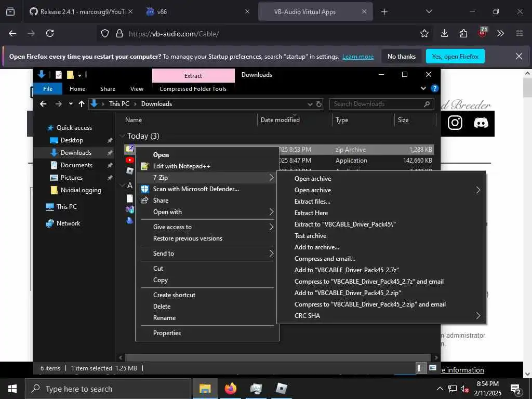Open Firefox from the taskbar
The image size is (532, 399).
point(230,389)
